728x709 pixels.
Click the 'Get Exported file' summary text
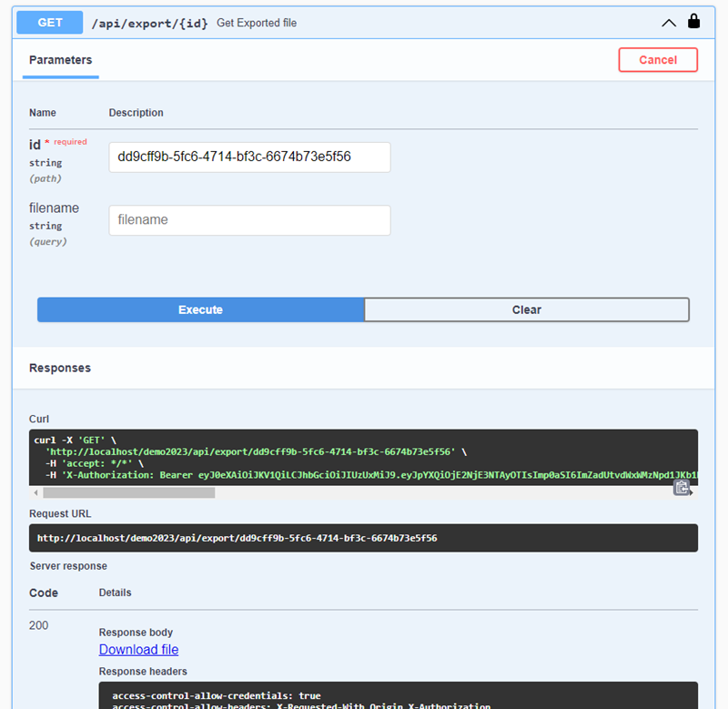pos(257,23)
